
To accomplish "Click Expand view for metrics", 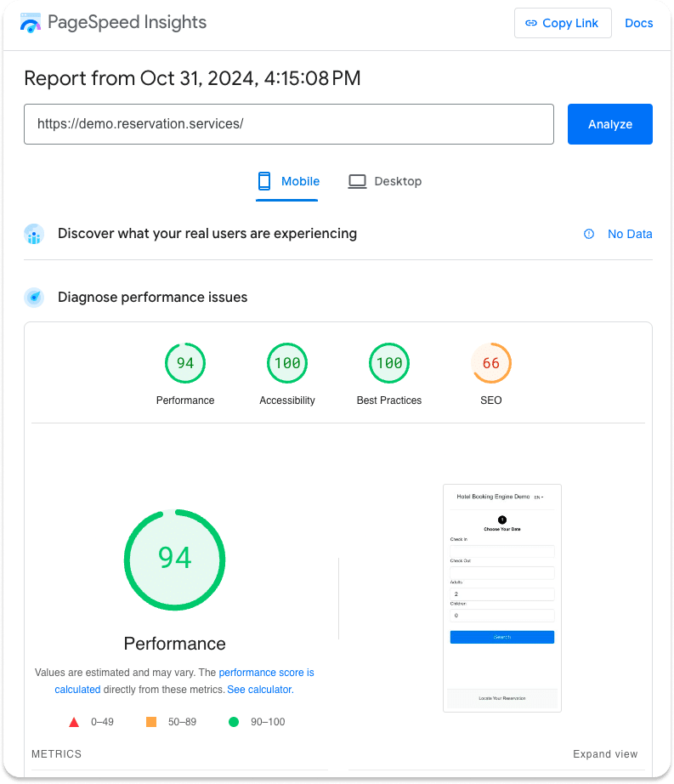I will point(605,753).
